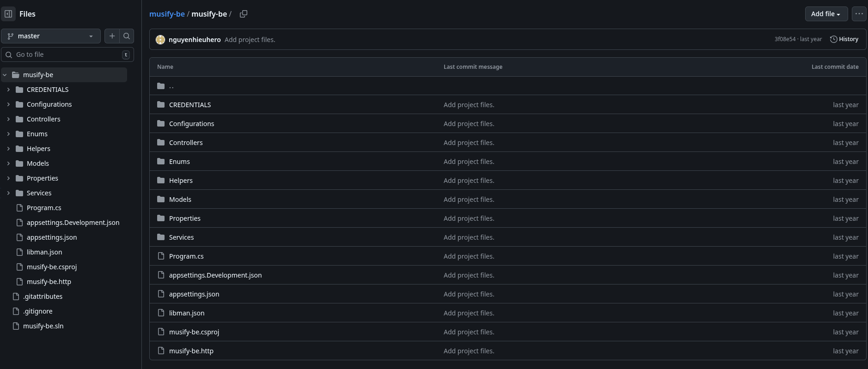This screenshot has width=868, height=369.
Task: Click the Program.cs file icon in the file list
Action: click(161, 256)
